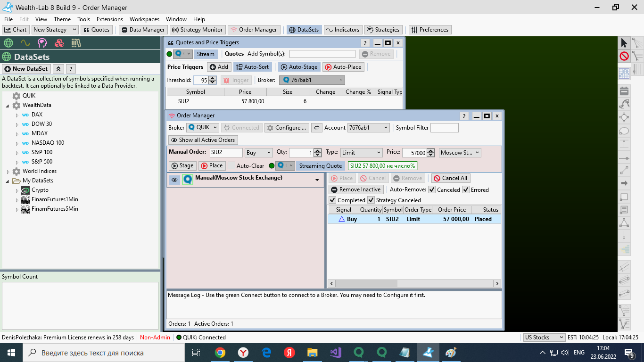The width and height of the screenshot is (644, 362).
Task: Collapse all DataSets with the double-chevron button
Action: tap(58, 69)
